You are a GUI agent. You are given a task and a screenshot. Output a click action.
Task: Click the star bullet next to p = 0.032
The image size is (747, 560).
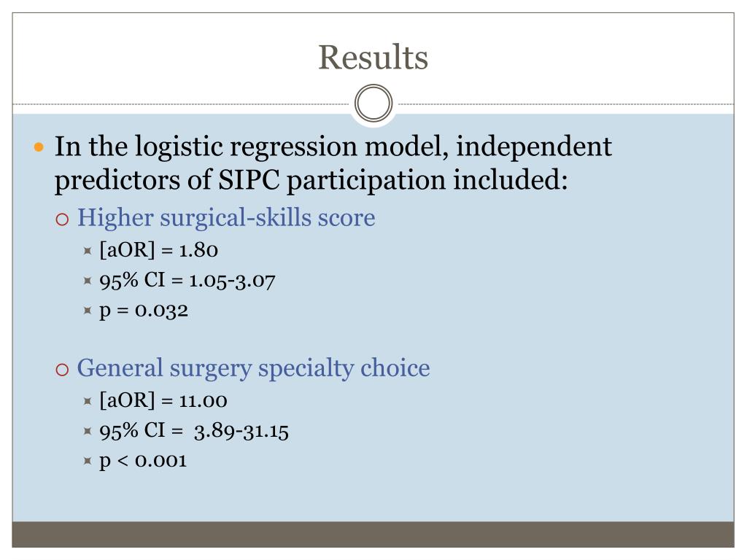coord(88,311)
